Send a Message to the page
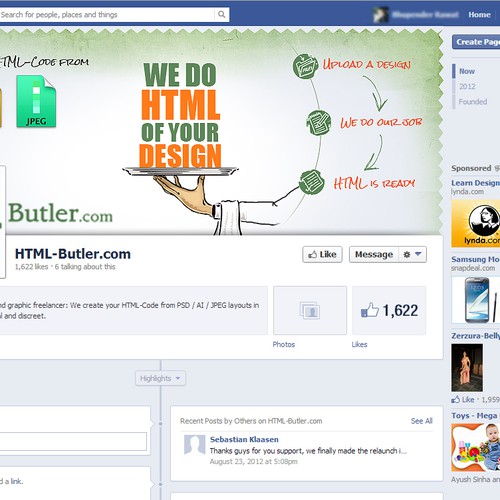 pyautogui.click(x=374, y=255)
